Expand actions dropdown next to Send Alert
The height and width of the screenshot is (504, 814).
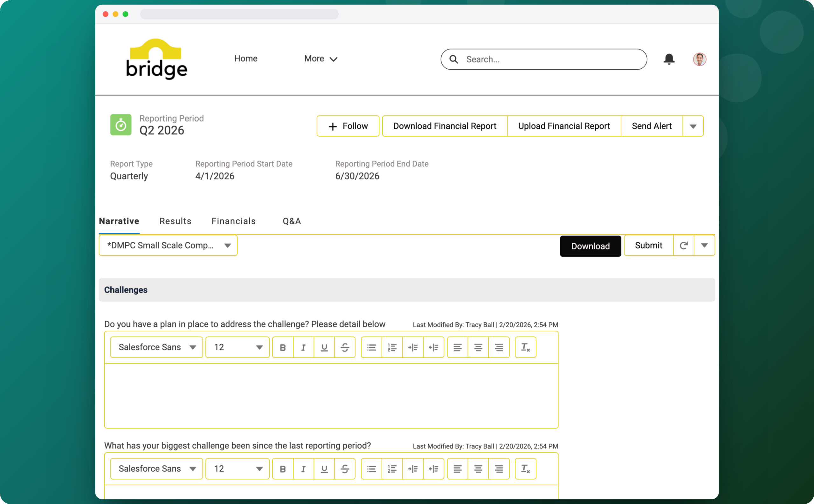coord(693,126)
